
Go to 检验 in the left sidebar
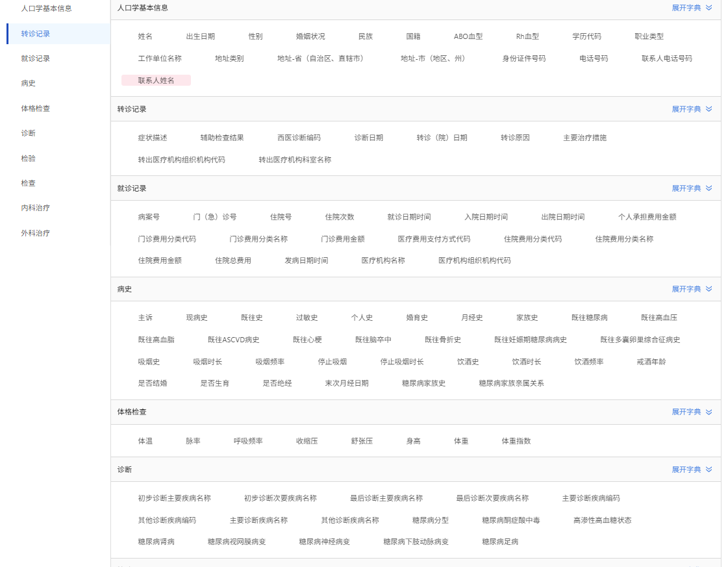(x=28, y=158)
